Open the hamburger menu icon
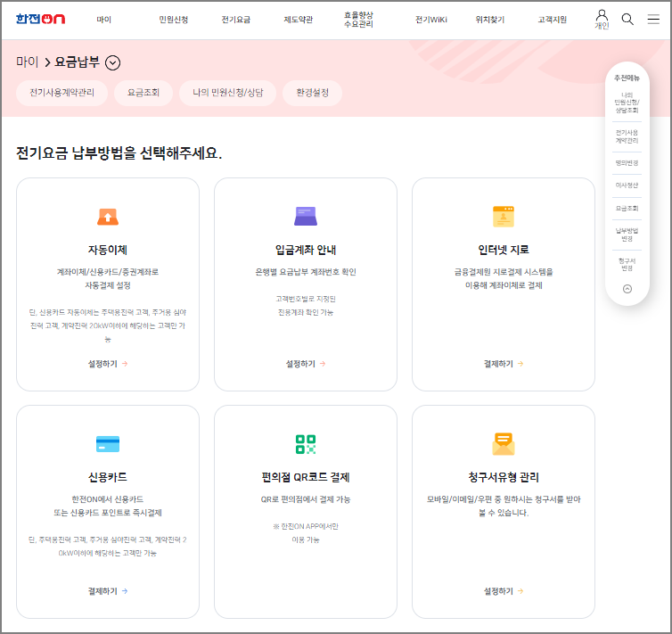The height and width of the screenshot is (634, 672). pyautogui.click(x=653, y=19)
